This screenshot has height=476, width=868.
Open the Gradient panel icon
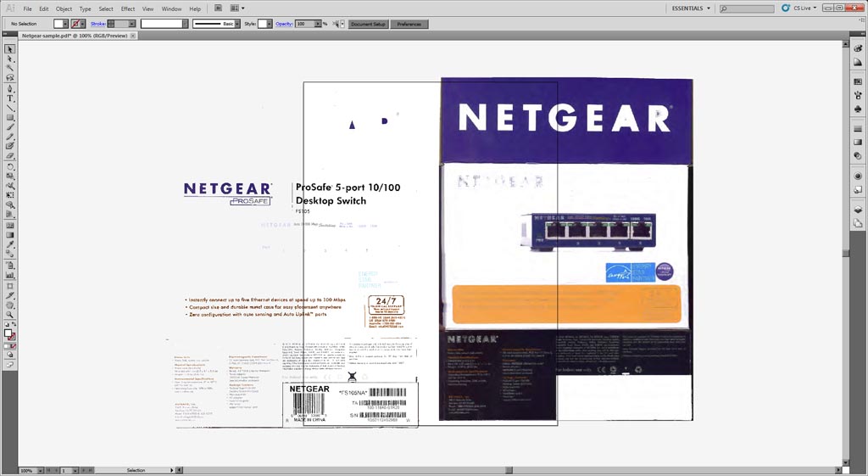(857, 142)
